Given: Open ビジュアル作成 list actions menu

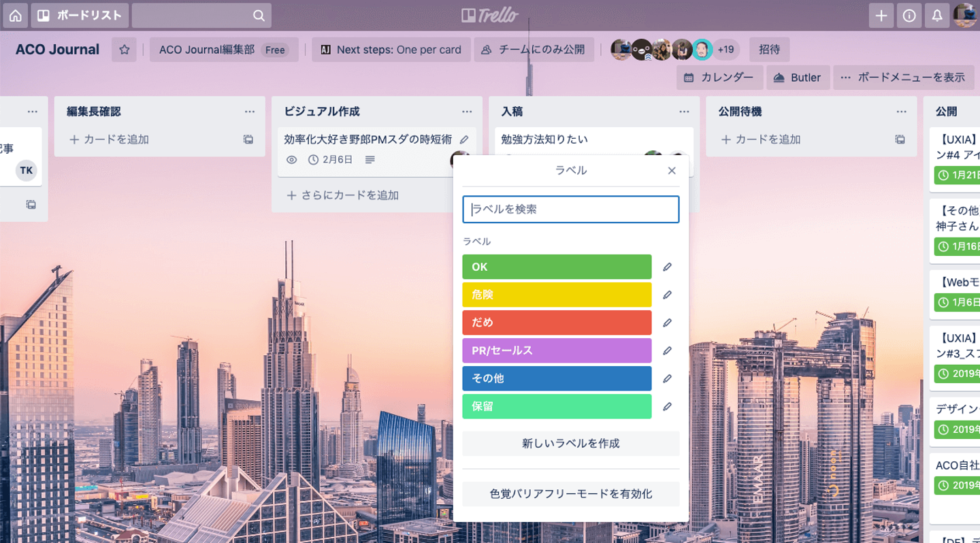Looking at the screenshot, I should [467, 112].
